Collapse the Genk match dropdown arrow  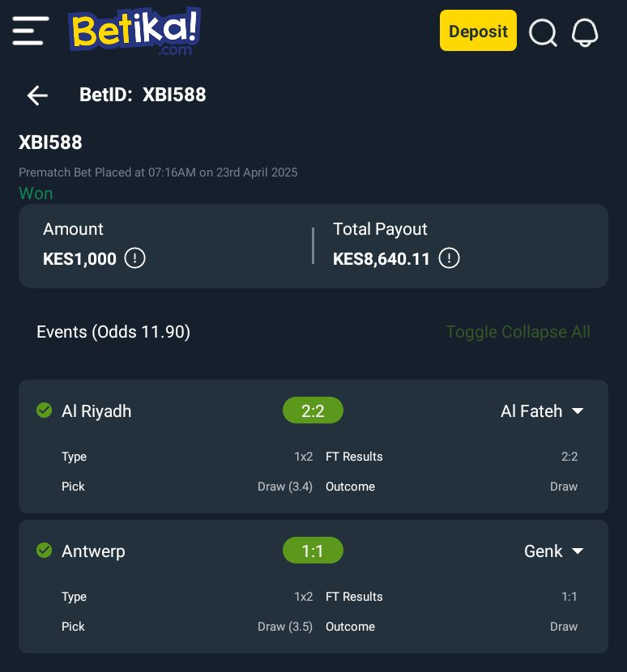(578, 551)
